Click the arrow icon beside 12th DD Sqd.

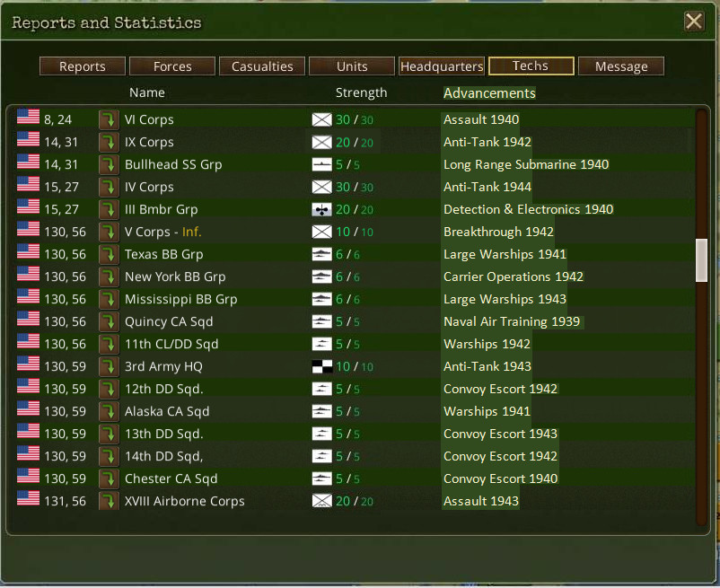tap(109, 390)
